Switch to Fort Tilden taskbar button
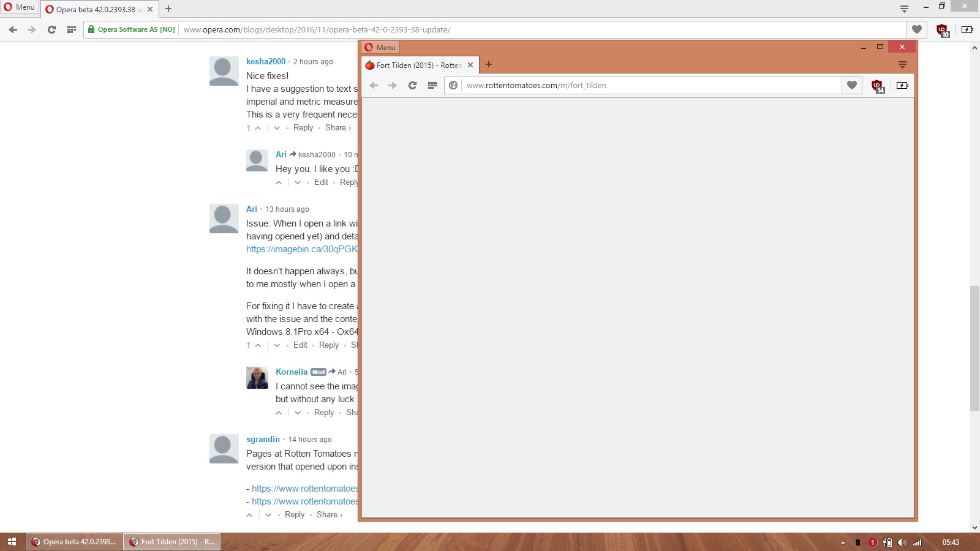The height and width of the screenshot is (551, 980). pos(171,542)
